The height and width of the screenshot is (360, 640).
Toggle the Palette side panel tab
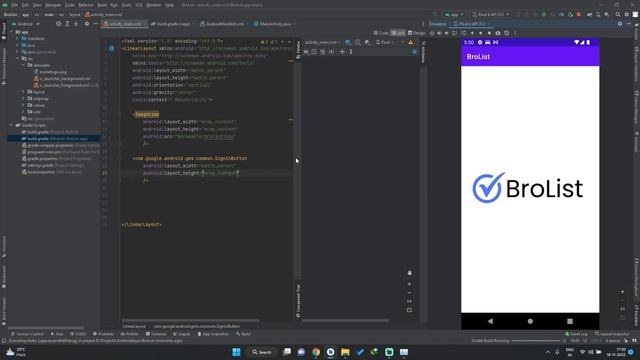point(298,49)
